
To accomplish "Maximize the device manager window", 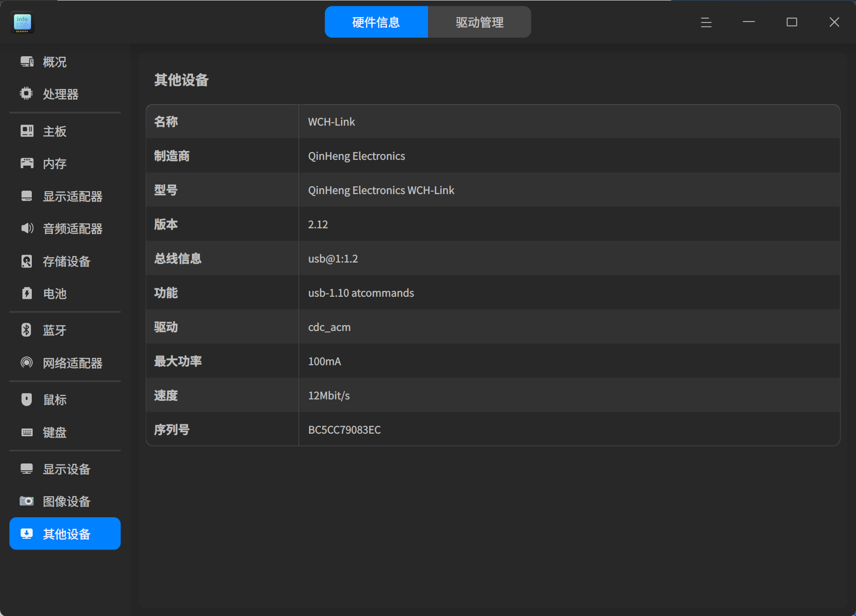I will [791, 22].
